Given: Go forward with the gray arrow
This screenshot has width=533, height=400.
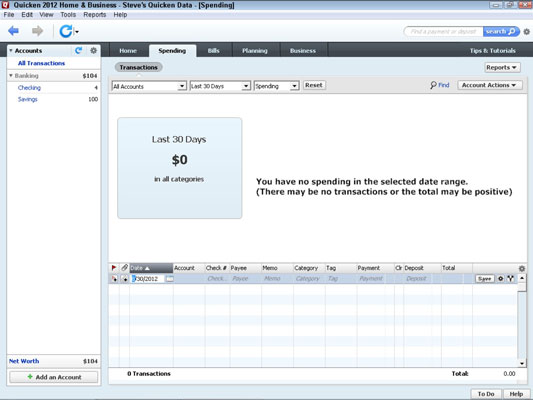Looking at the screenshot, I should coord(37,31).
